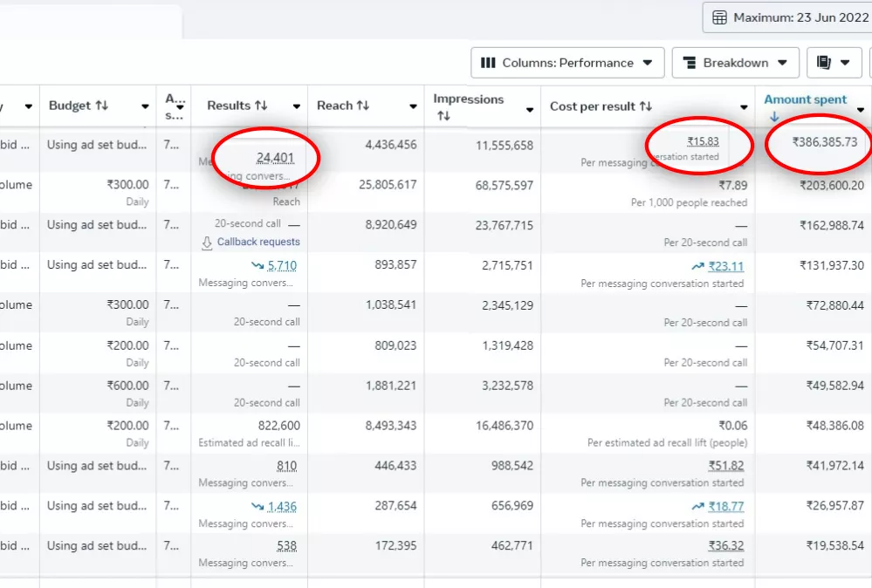Click the ₹51.82 cost per result link
Image resolution: width=872 pixels, height=588 pixels.
point(726,466)
